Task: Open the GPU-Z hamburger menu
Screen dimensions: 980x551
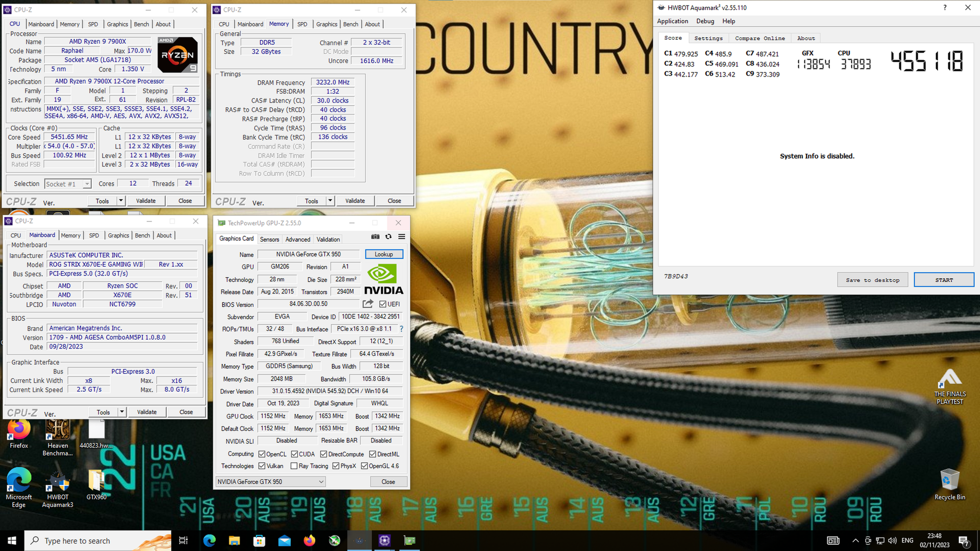Action: tap(402, 237)
